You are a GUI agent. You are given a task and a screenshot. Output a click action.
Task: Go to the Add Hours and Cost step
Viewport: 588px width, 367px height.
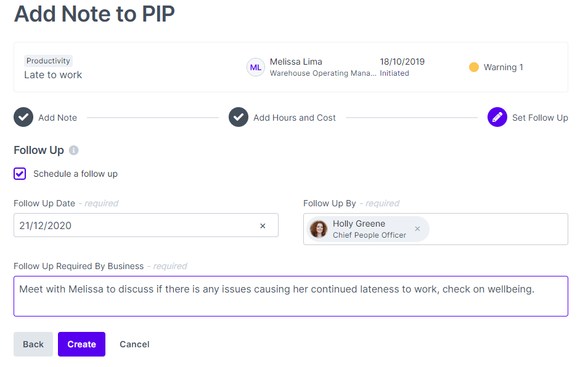(x=294, y=118)
